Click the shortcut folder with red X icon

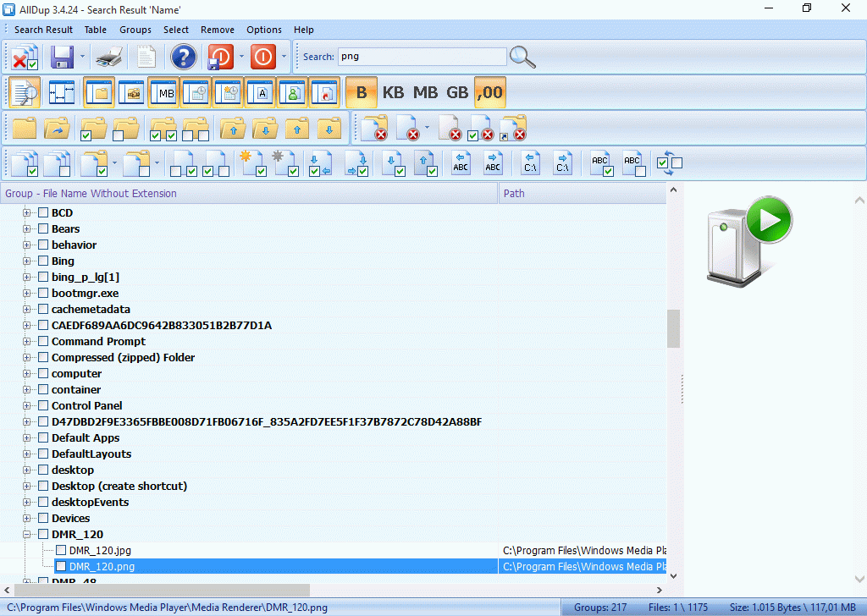tap(512, 128)
